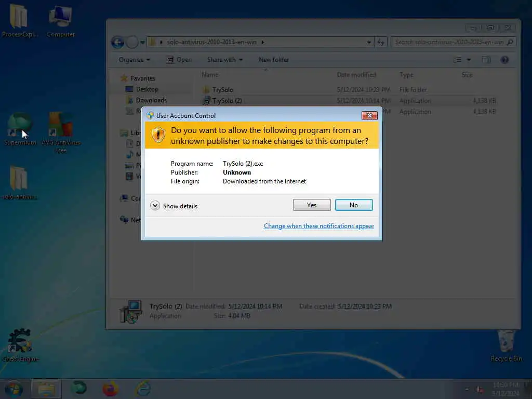Open the Windows Start button

click(x=14, y=389)
